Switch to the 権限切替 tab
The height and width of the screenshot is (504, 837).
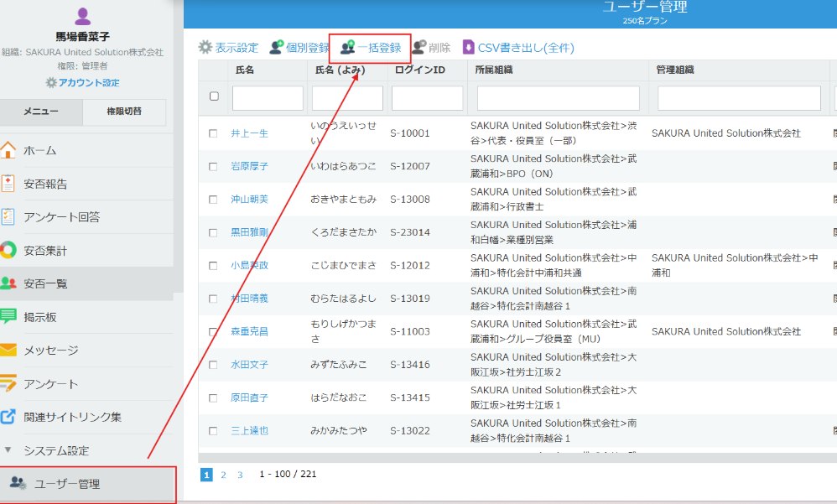[x=124, y=112]
